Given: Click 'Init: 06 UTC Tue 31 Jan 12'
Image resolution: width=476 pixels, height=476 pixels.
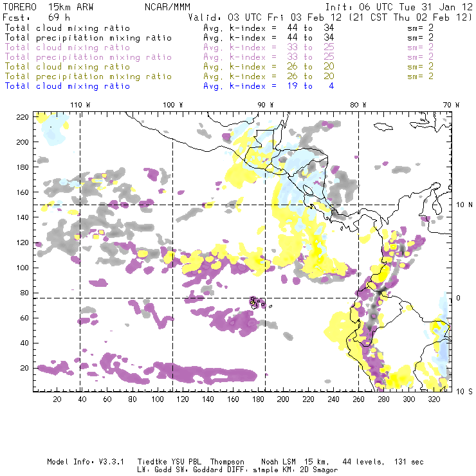Looking at the screenshot, I should [x=399, y=7].
